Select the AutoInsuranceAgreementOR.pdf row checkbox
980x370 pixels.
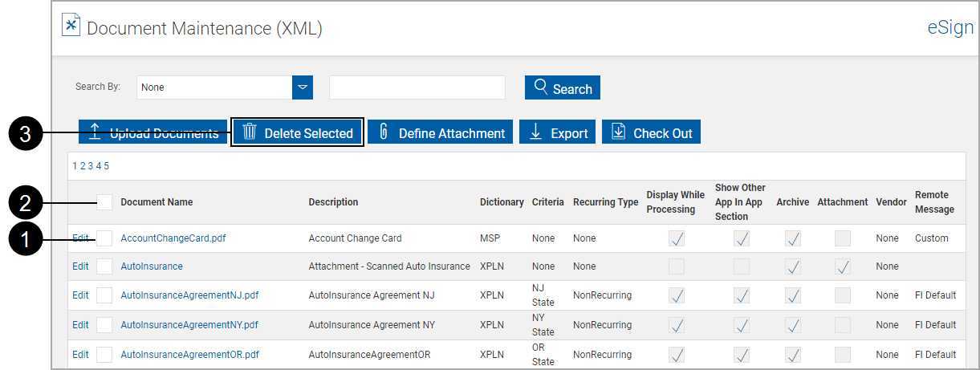pos(104,355)
